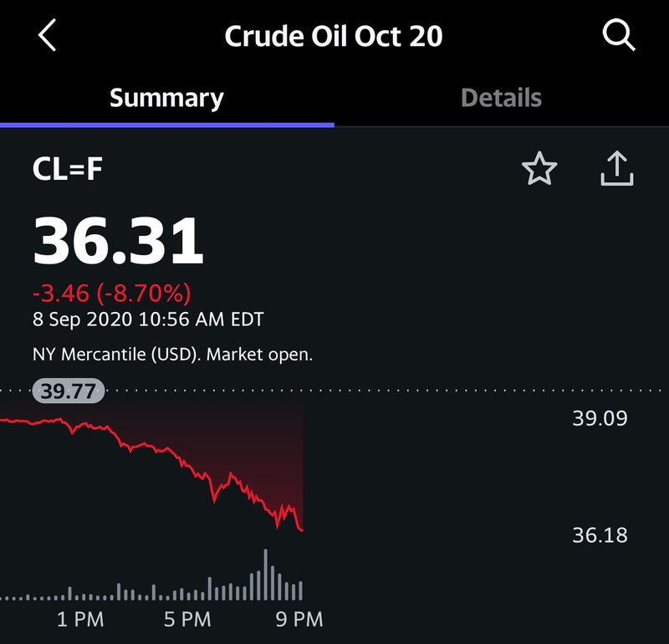The width and height of the screenshot is (669, 644).
Task: Tap the back arrow icon
Action: [47, 35]
